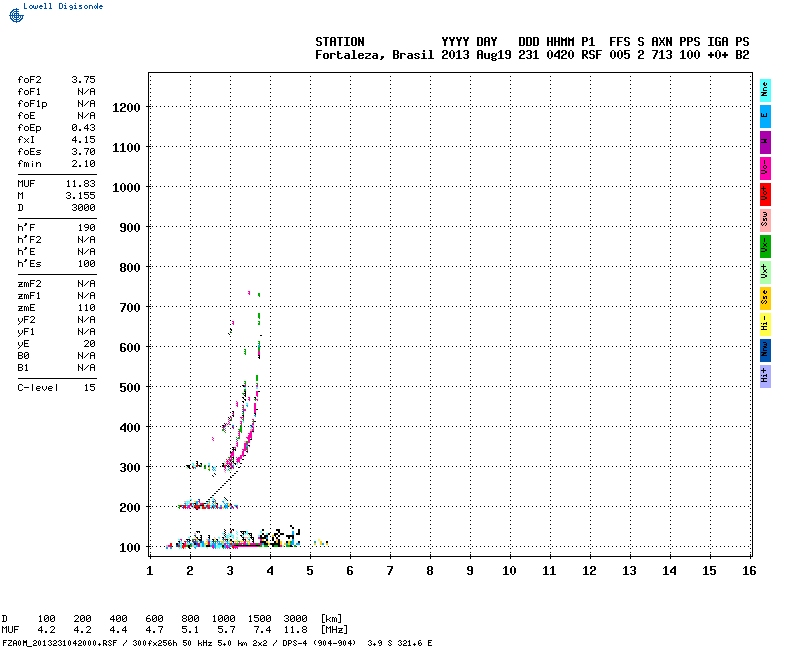Screen dimensions: 800x650
Task: Click the Lowell Digisonde globe logo
Action: pyautogui.click(x=16, y=16)
